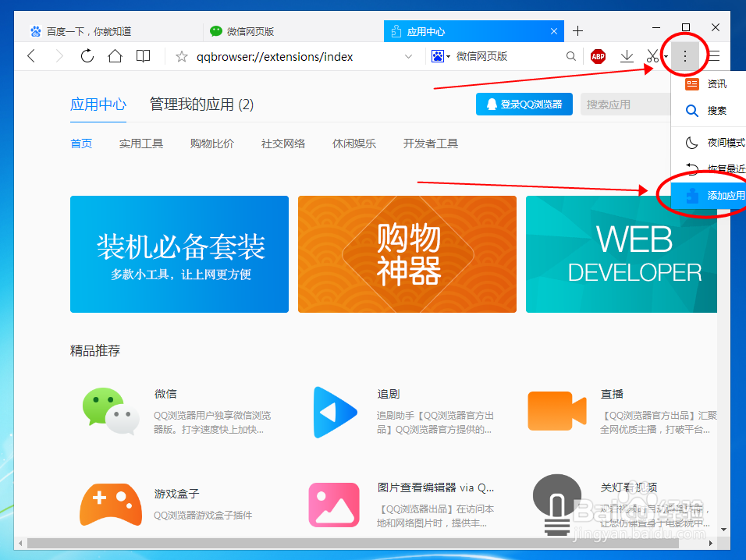Click the 图片查看编辑器 picture icon
Viewport: 746px width, 560px height.
coord(334,505)
